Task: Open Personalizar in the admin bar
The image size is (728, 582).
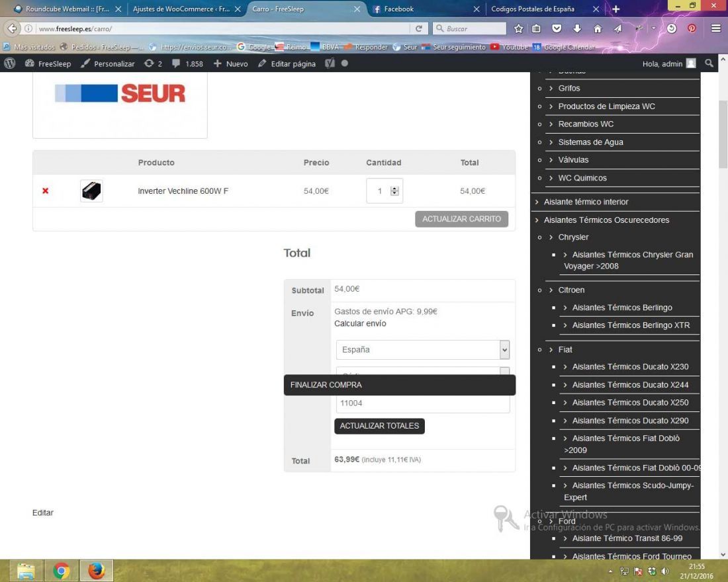Action: (x=107, y=63)
